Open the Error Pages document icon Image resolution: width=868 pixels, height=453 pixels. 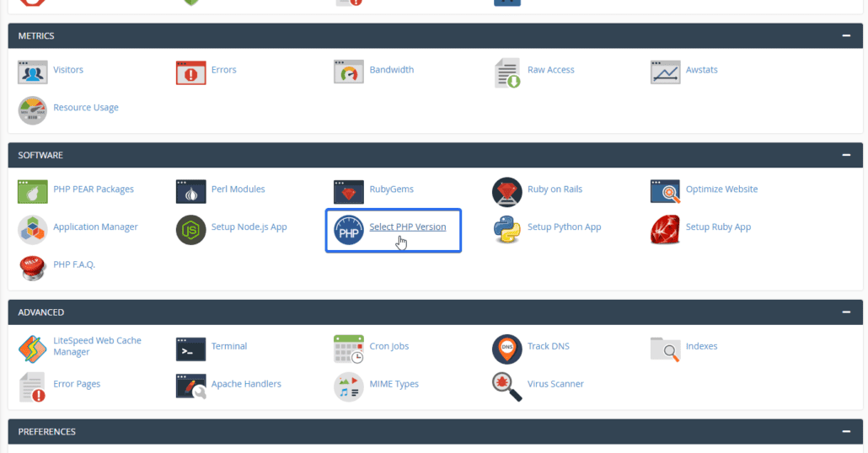pos(32,386)
